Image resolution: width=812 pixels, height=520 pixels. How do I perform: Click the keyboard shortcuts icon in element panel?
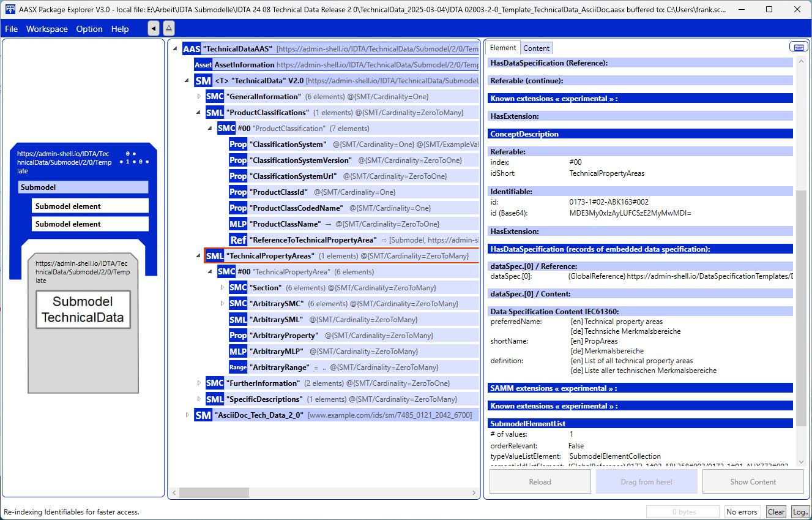click(797, 47)
